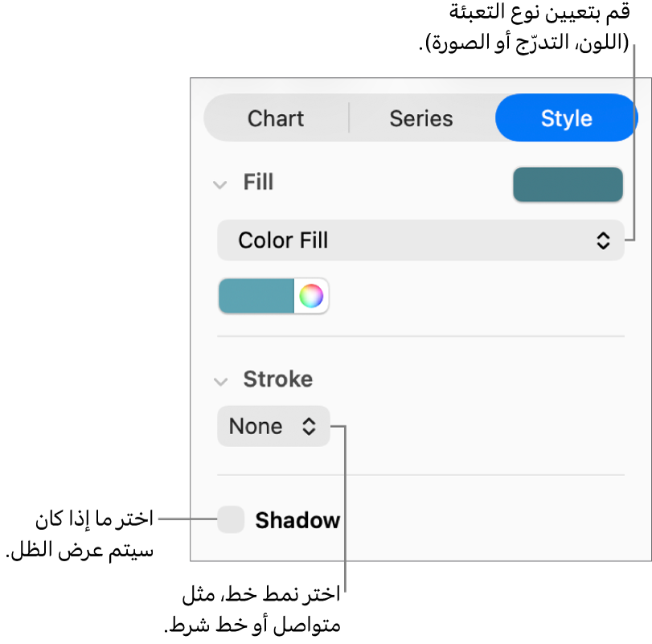Collapse the Stroke section chevron
This screenshot has width=652, height=644.
point(219,381)
